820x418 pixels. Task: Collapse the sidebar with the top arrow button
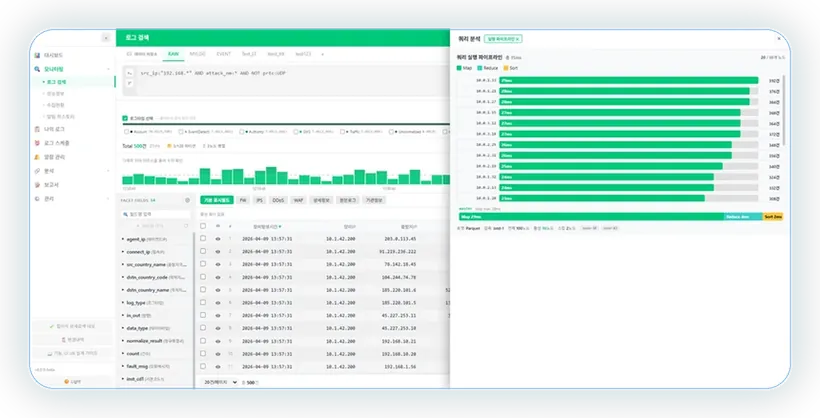point(106,38)
